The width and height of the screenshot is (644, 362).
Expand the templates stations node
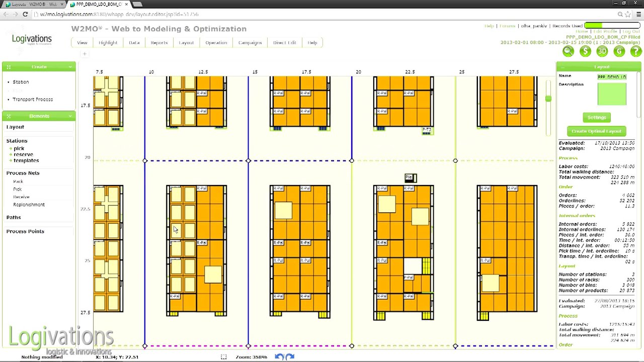point(10,161)
